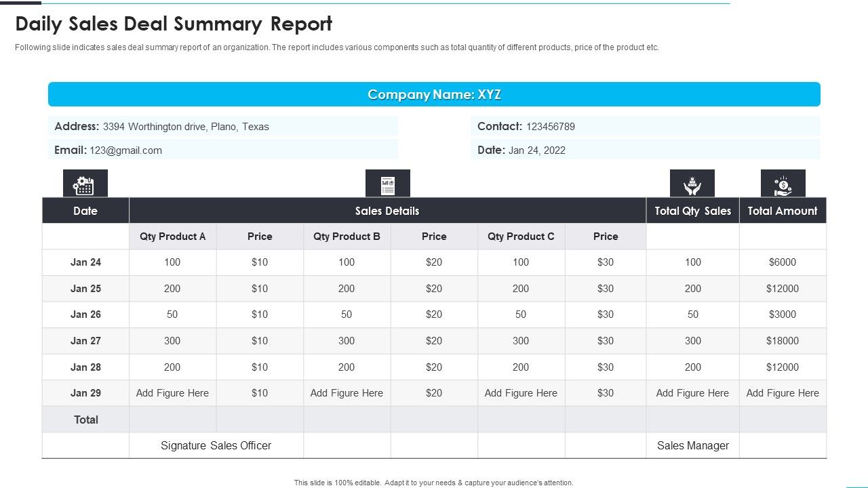Viewport: 868px width, 488px height.
Task: Select the Qty Product C subheader
Action: [x=521, y=237]
